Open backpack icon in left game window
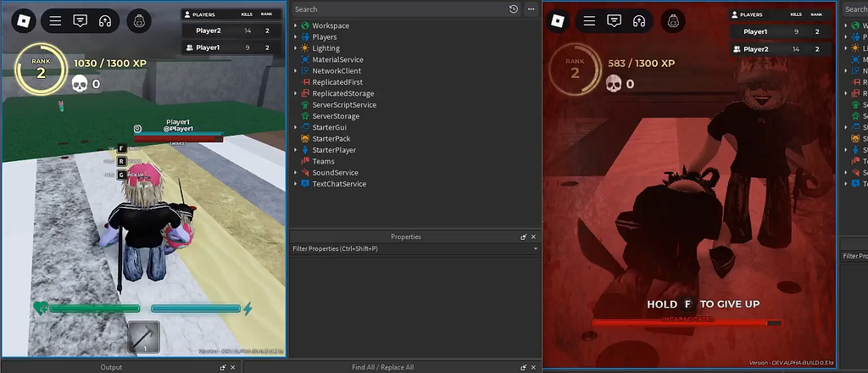This screenshot has height=373, width=868. click(139, 21)
